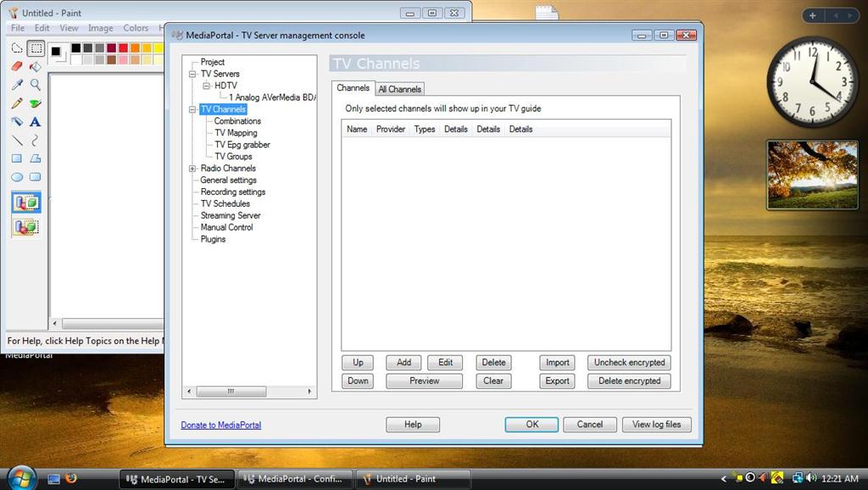
Task: Launch Firefox from the Quick Launch bar
Action: click(x=71, y=478)
